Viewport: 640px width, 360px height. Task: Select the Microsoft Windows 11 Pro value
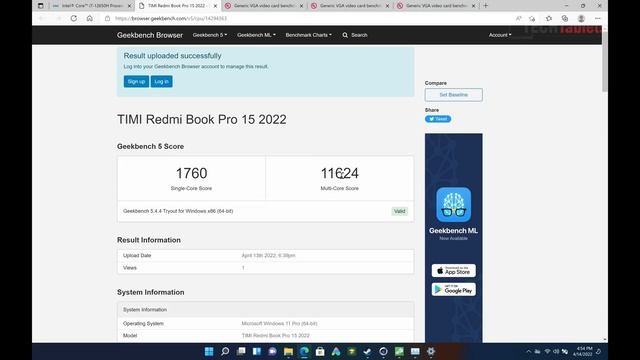[x=279, y=323]
